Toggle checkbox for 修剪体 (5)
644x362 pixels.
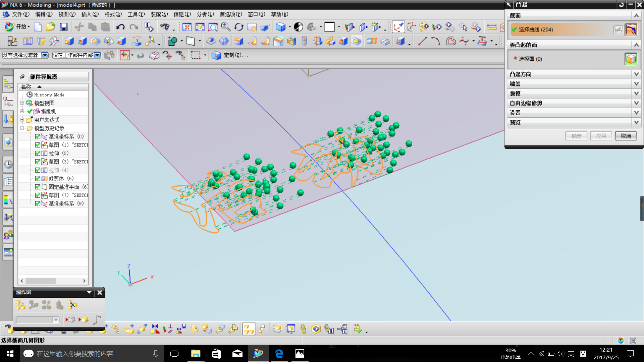point(38,179)
